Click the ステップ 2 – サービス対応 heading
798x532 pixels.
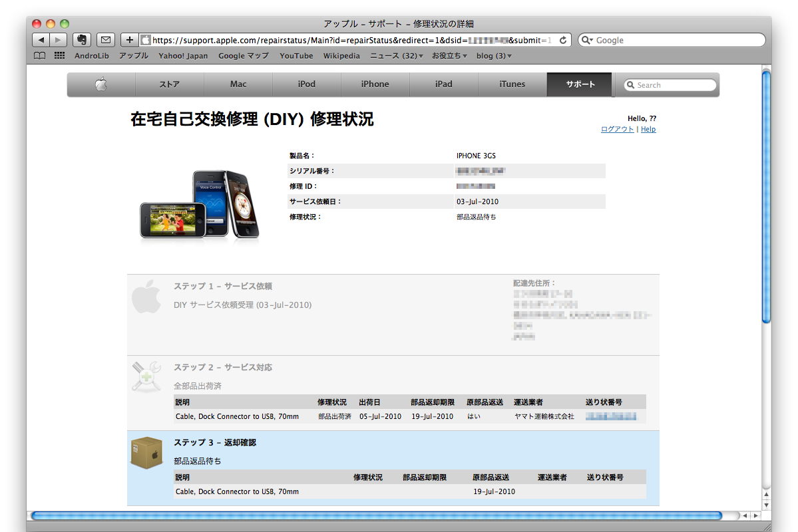coord(223,367)
